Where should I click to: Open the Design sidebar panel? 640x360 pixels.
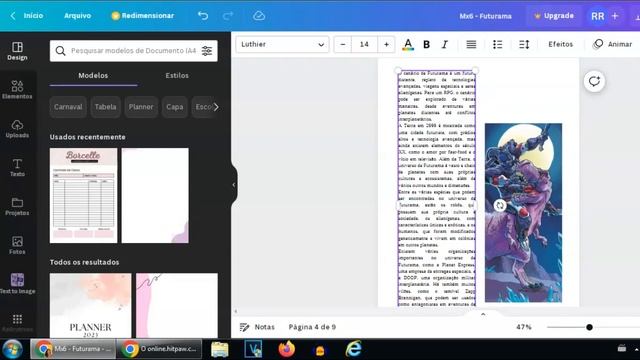click(17, 51)
